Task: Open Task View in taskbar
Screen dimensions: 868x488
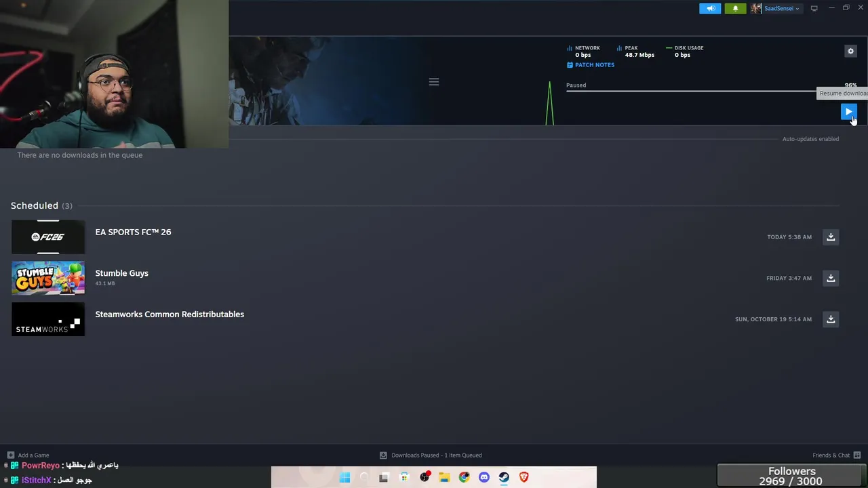Action: tap(384, 477)
